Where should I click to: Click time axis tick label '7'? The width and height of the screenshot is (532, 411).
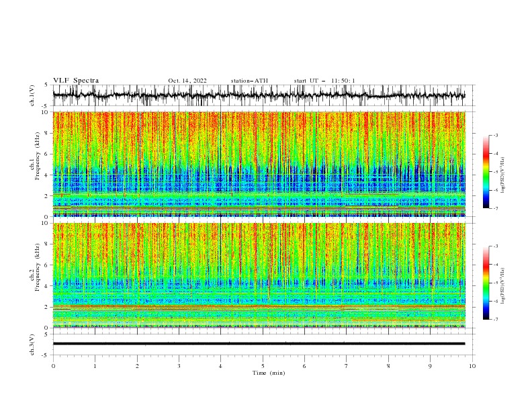[347, 366]
